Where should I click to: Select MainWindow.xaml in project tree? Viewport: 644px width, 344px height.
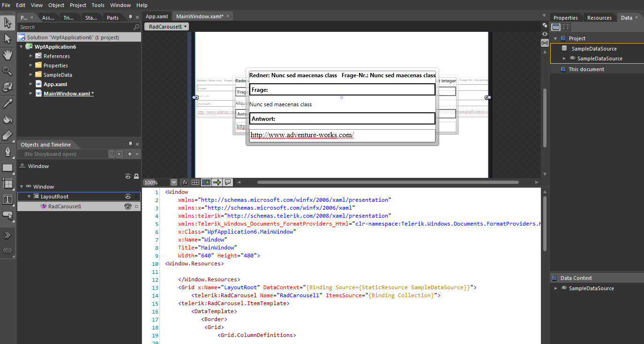tap(68, 94)
